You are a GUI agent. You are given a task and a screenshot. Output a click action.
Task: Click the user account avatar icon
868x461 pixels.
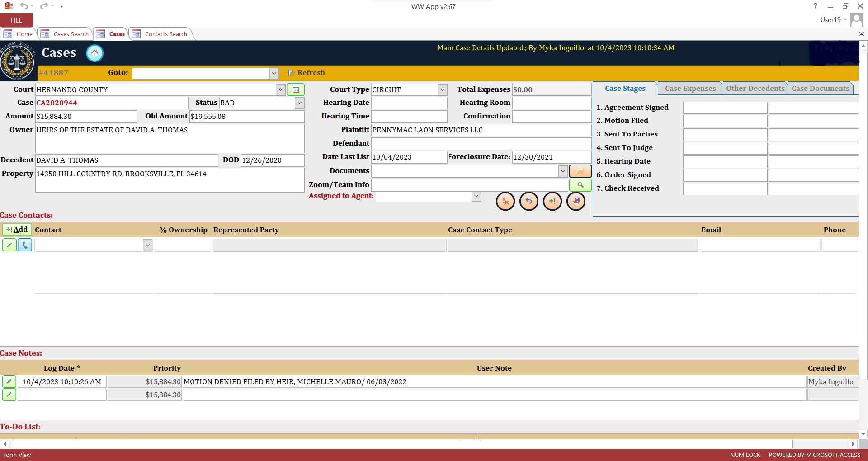coord(856,20)
